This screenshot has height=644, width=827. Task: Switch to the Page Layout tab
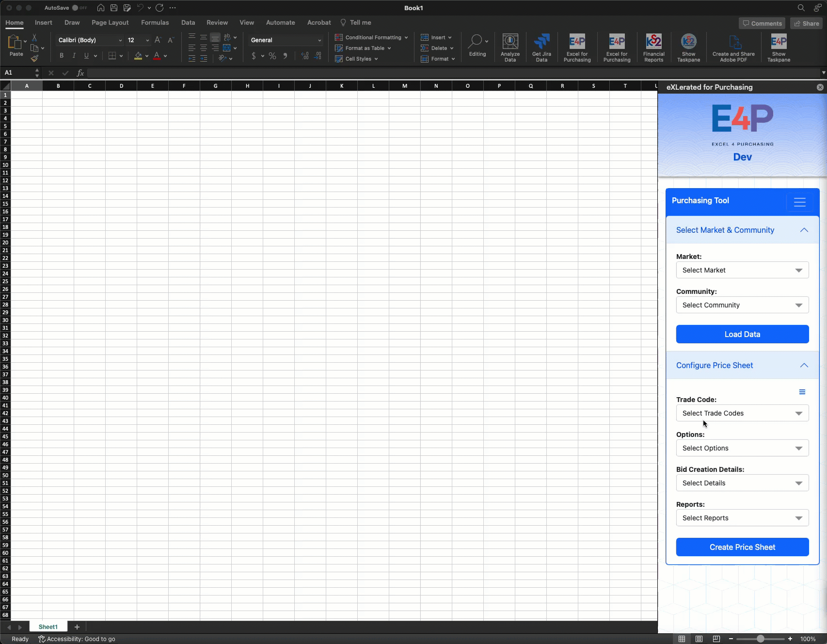point(110,22)
